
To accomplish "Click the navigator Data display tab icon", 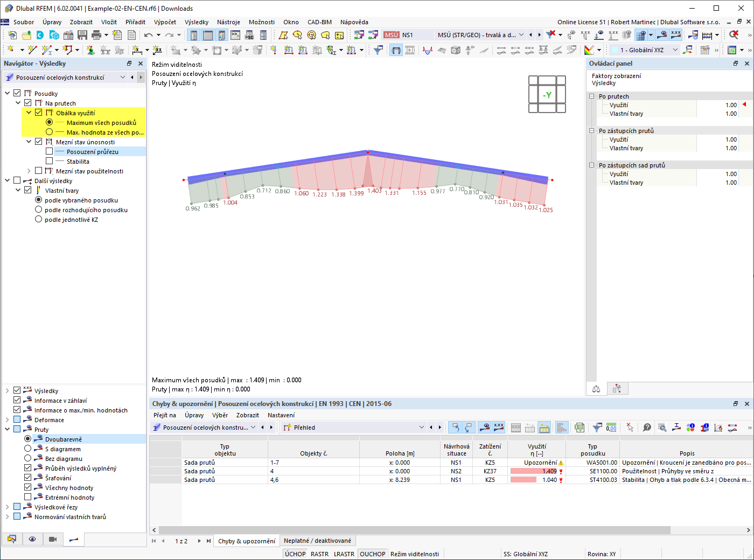I will click(x=12, y=539).
